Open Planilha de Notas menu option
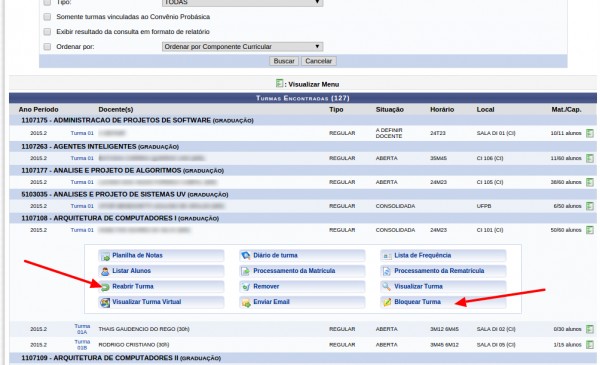The image size is (600, 365). 161,255
